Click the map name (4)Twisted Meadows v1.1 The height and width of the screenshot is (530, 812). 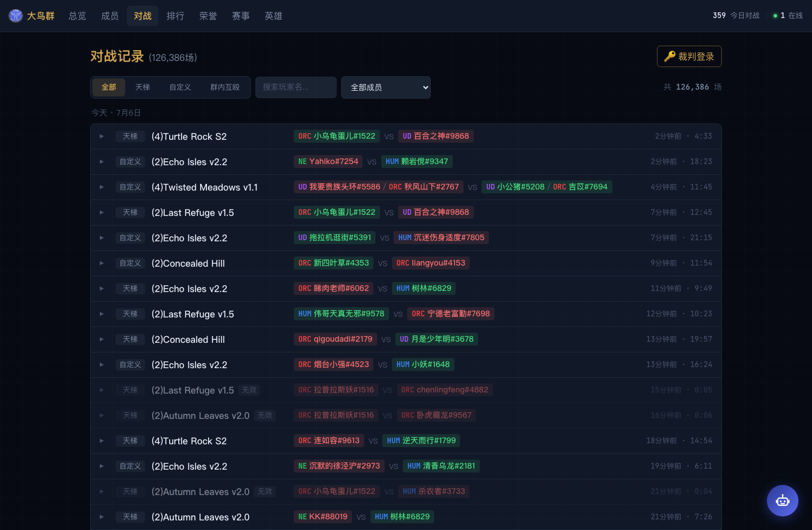pyautogui.click(x=205, y=187)
